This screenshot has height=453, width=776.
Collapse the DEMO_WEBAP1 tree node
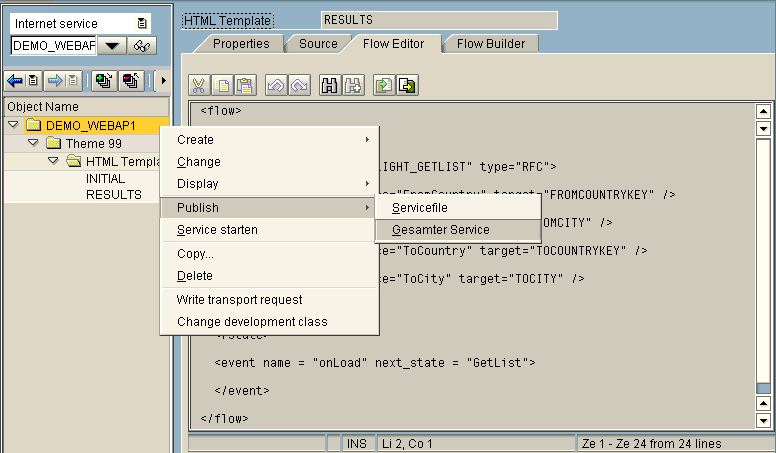coord(12,125)
